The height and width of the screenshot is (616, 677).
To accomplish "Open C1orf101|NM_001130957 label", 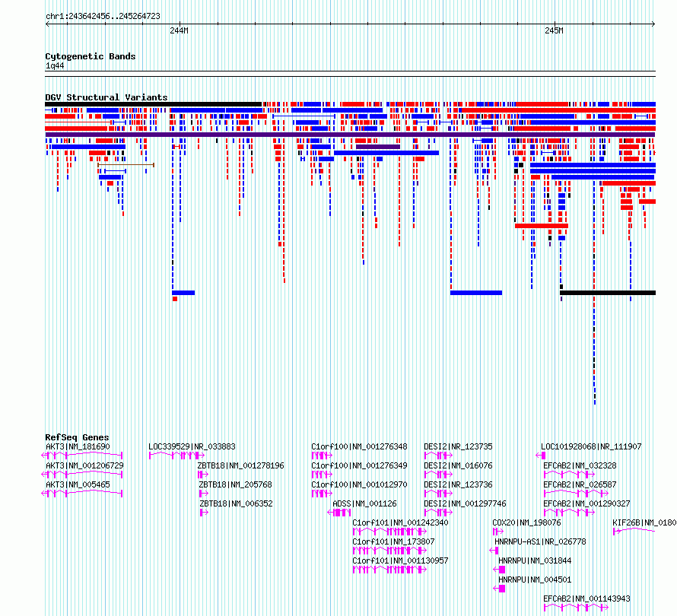I will [x=400, y=560].
